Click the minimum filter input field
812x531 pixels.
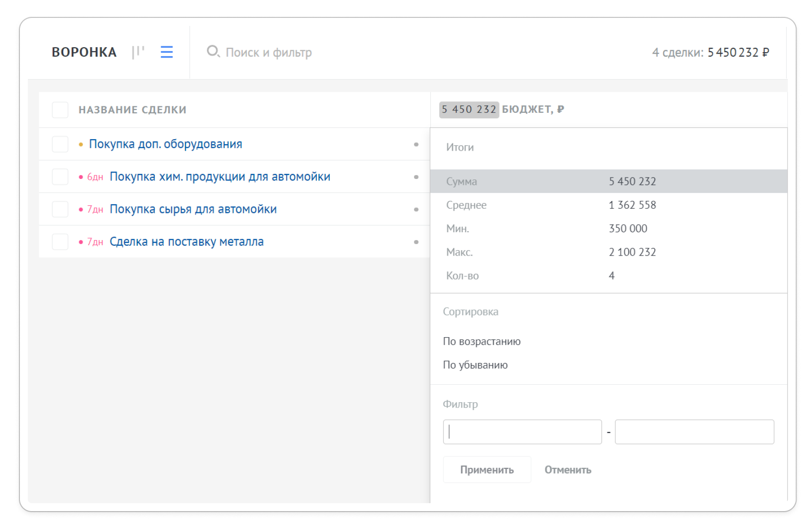522,432
